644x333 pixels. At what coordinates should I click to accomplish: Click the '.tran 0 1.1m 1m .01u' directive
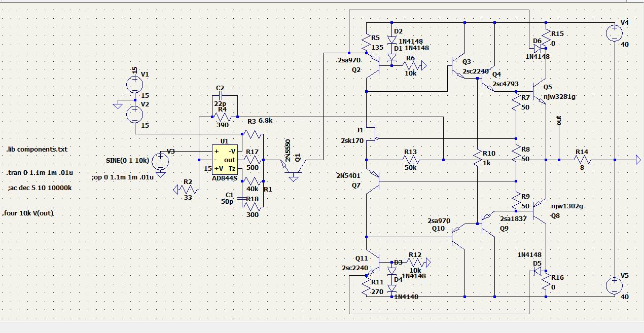tap(40, 173)
